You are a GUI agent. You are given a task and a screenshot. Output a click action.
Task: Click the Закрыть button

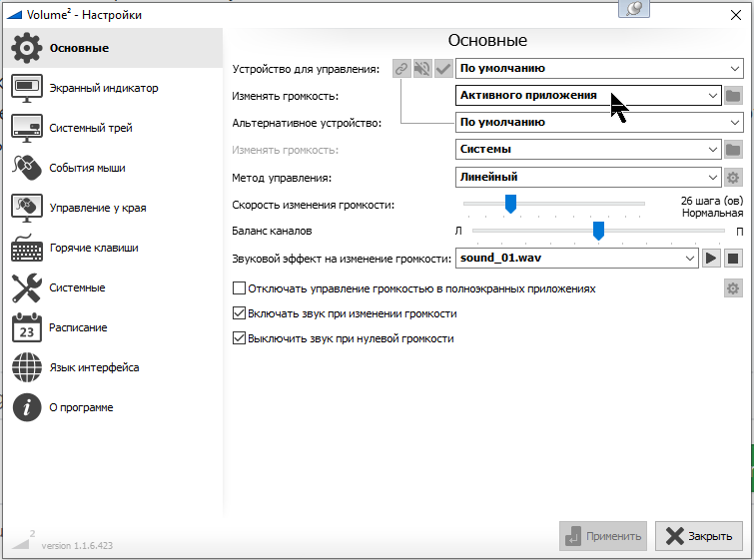point(699,536)
